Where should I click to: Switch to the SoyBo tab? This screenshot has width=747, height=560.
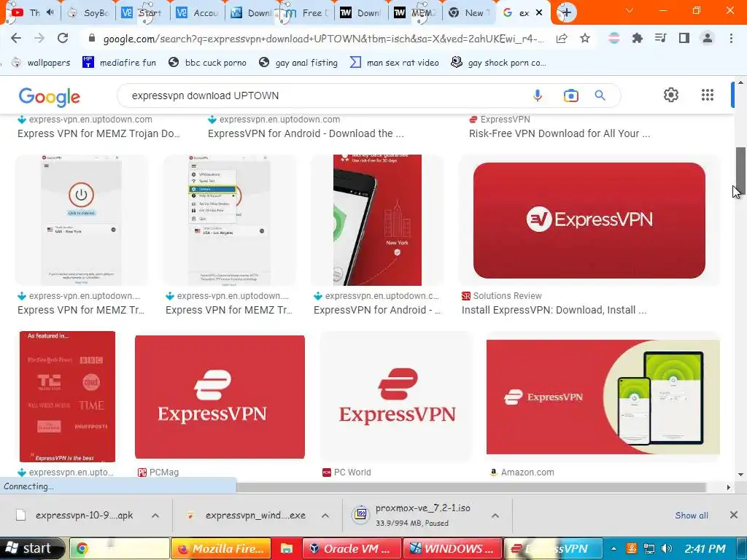point(88,13)
